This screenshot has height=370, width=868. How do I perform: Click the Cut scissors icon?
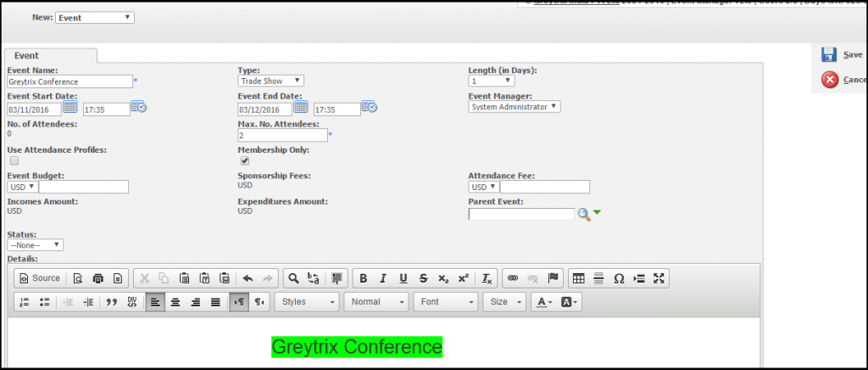click(x=144, y=278)
